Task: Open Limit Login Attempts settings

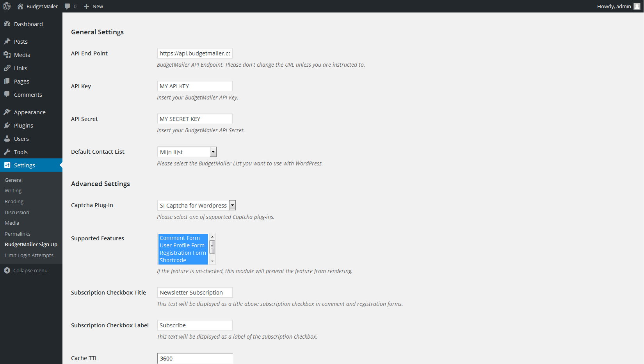Action: pos(29,255)
